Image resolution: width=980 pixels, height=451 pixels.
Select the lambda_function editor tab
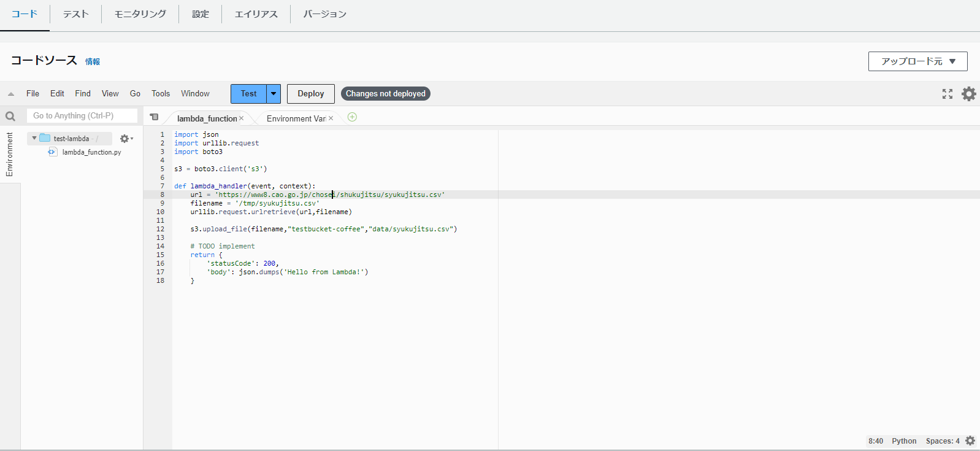207,118
